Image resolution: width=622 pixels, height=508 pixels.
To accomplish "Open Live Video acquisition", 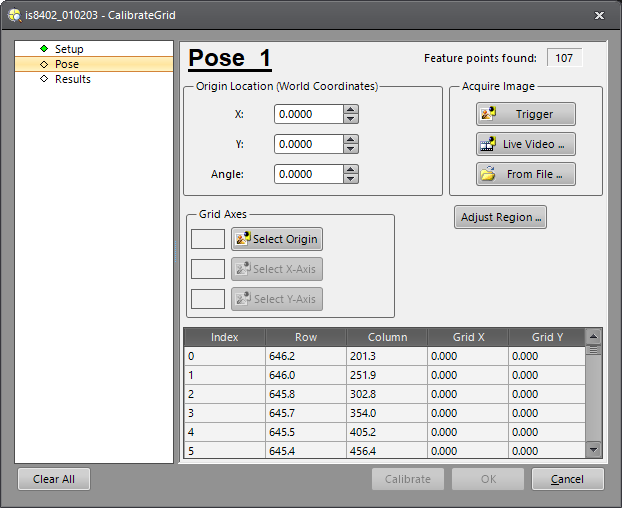I will (526, 144).
